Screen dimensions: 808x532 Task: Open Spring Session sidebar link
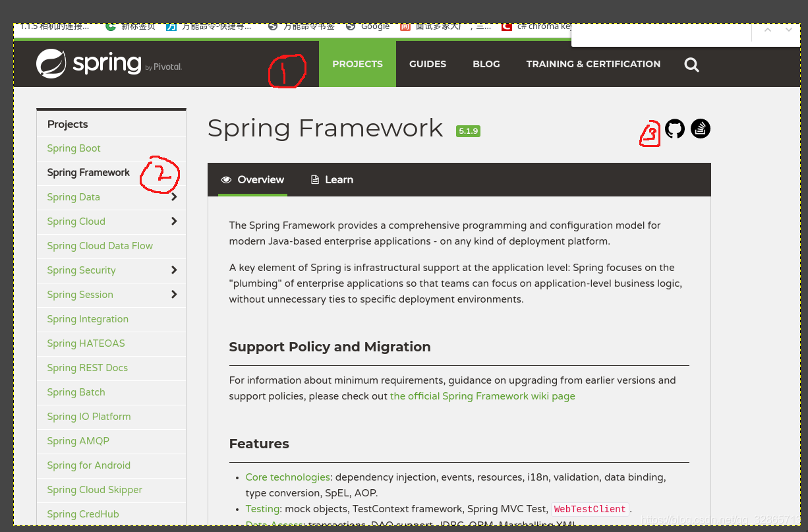(x=80, y=295)
